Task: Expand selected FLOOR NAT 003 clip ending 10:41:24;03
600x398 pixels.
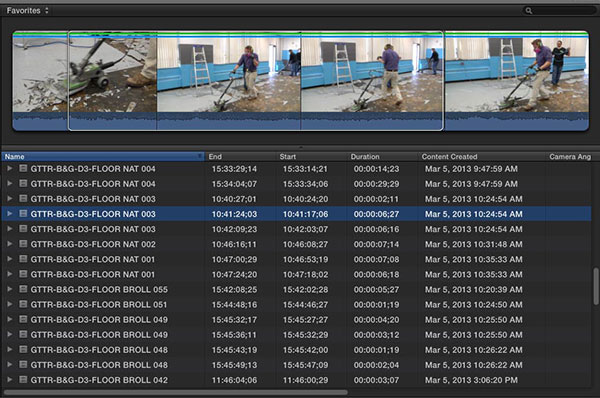Action: pos(10,214)
